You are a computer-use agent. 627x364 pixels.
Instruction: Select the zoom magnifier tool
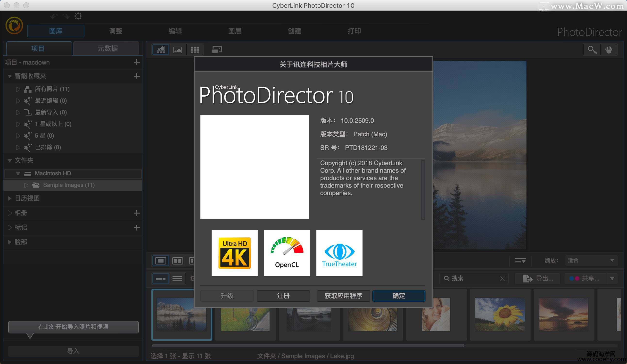coord(592,50)
